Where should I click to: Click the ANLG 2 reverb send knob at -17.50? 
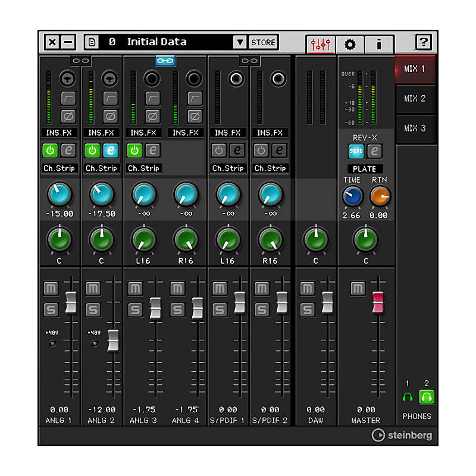point(102,195)
